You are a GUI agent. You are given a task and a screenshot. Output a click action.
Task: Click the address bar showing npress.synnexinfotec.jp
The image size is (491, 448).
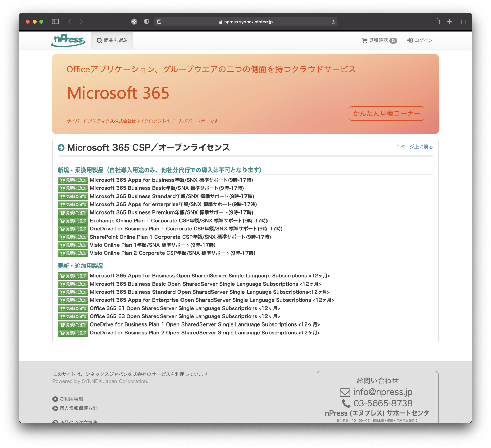(x=245, y=22)
